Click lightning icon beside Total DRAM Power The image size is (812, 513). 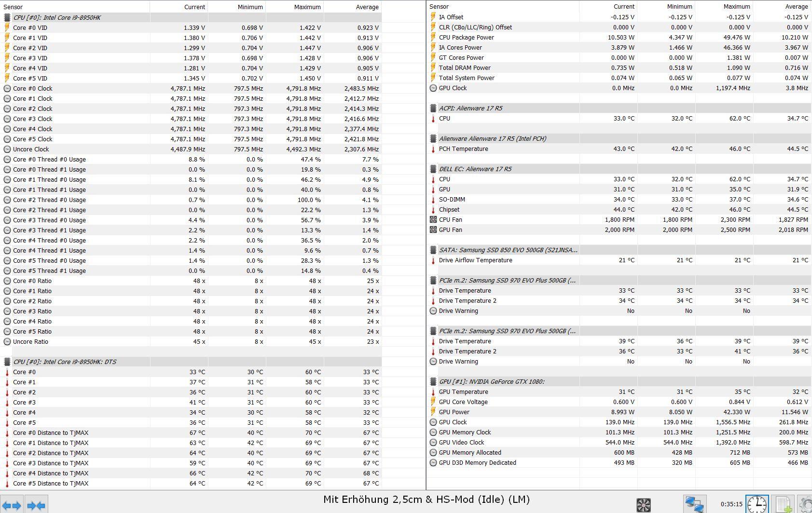433,68
